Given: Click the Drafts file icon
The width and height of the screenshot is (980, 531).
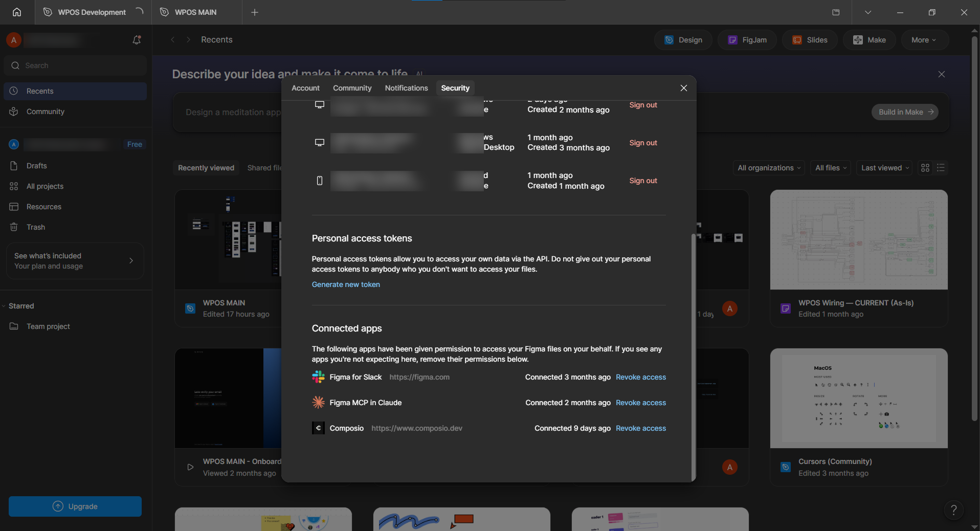Looking at the screenshot, I should pos(14,166).
